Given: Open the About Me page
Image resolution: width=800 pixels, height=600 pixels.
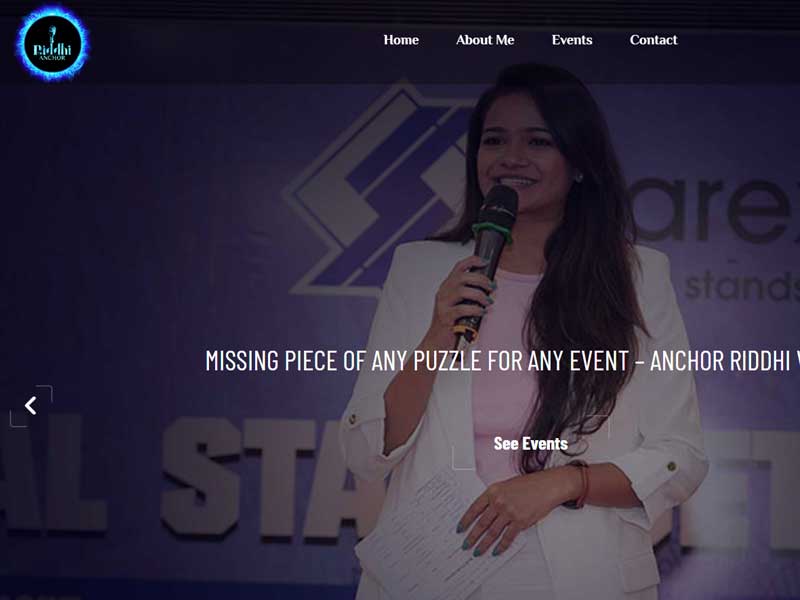Looking at the screenshot, I should click(485, 40).
